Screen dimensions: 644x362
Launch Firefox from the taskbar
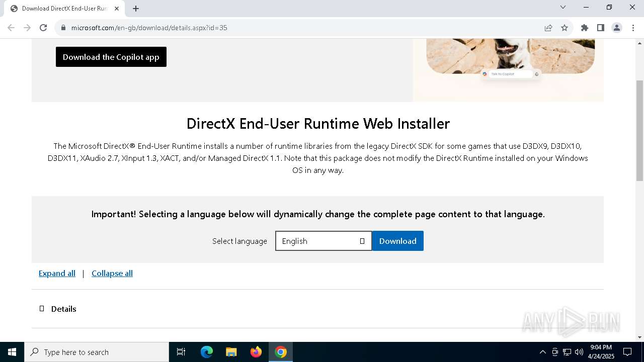pyautogui.click(x=256, y=352)
